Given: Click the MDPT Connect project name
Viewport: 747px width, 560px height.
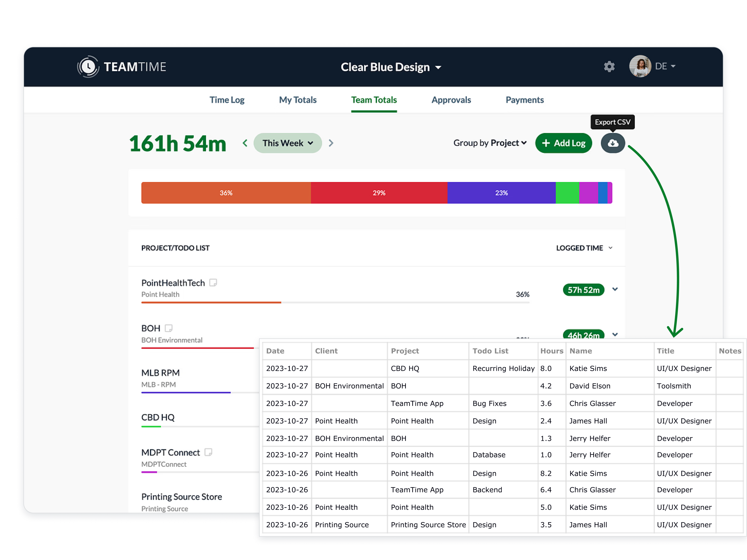Looking at the screenshot, I should [x=171, y=453].
